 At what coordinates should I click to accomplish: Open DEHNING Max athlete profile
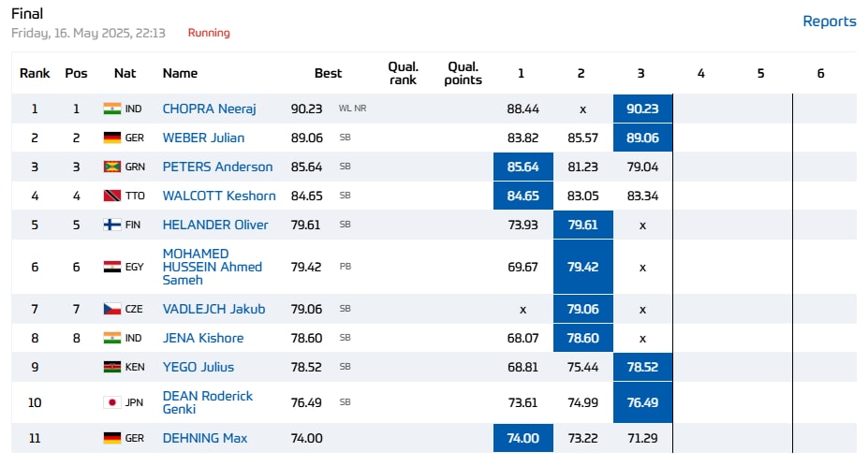click(205, 438)
